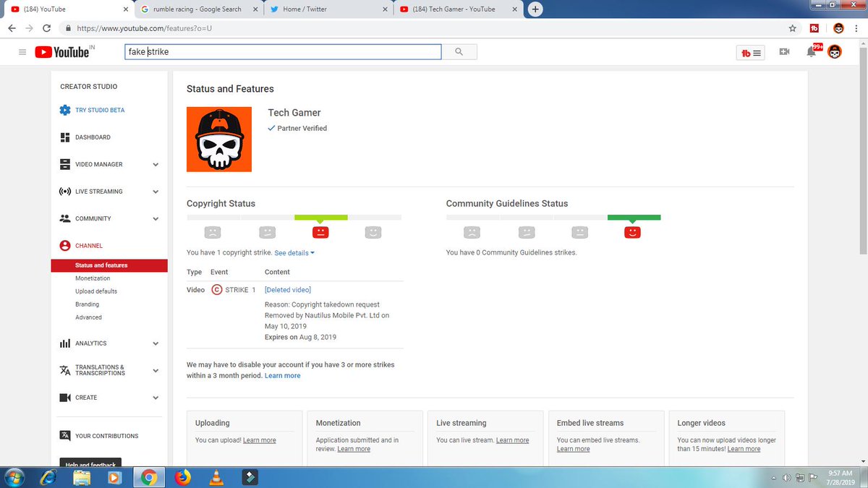Click the Tech Gamer channel avatar

click(x=219, y=140)
